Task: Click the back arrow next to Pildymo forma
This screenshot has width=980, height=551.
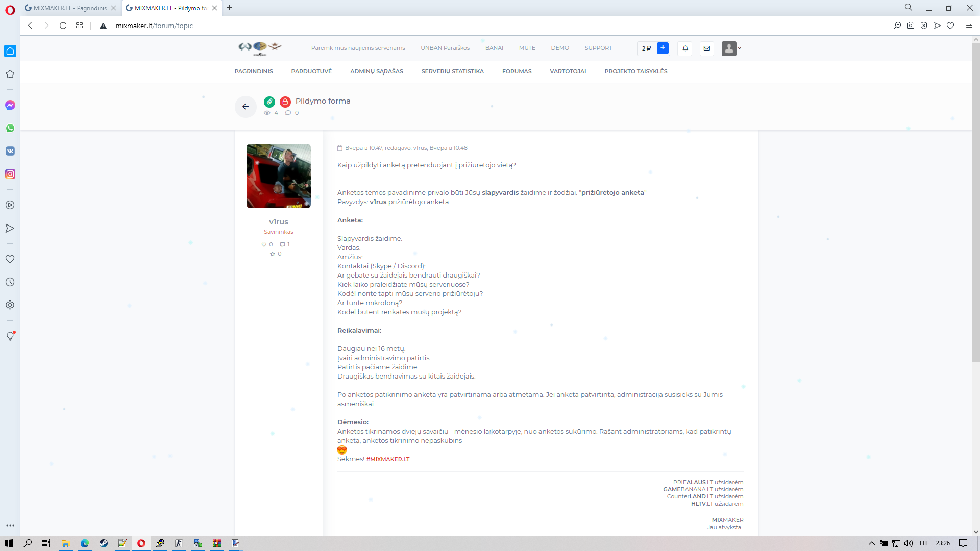Action: pyautogui.click(x=246, y=107)
